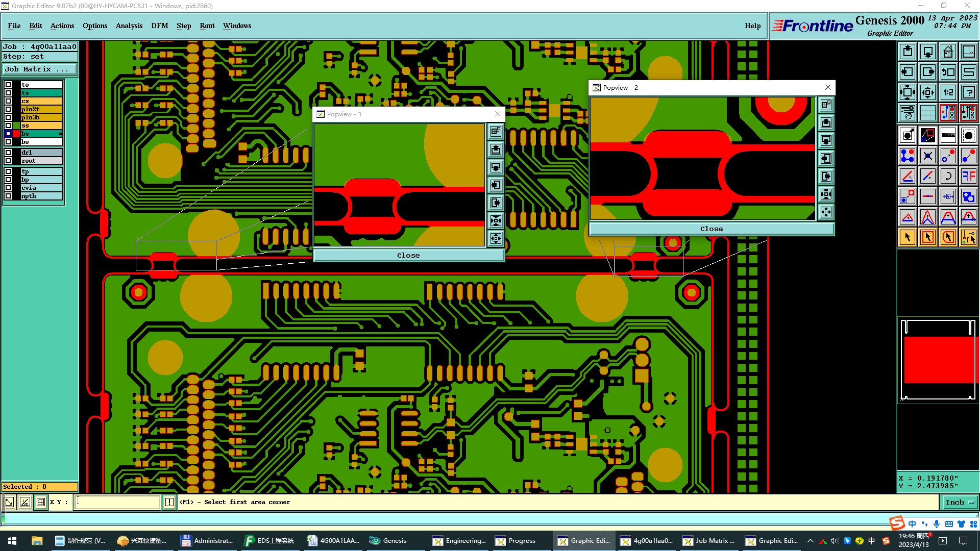Select the rotate arrow tool

click(948, 176)
